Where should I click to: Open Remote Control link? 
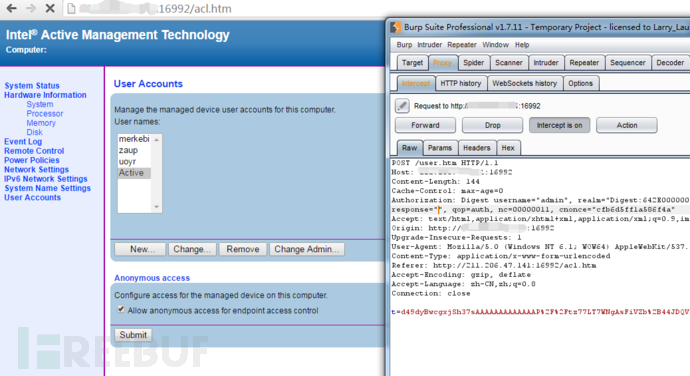(x=34, y=151)
